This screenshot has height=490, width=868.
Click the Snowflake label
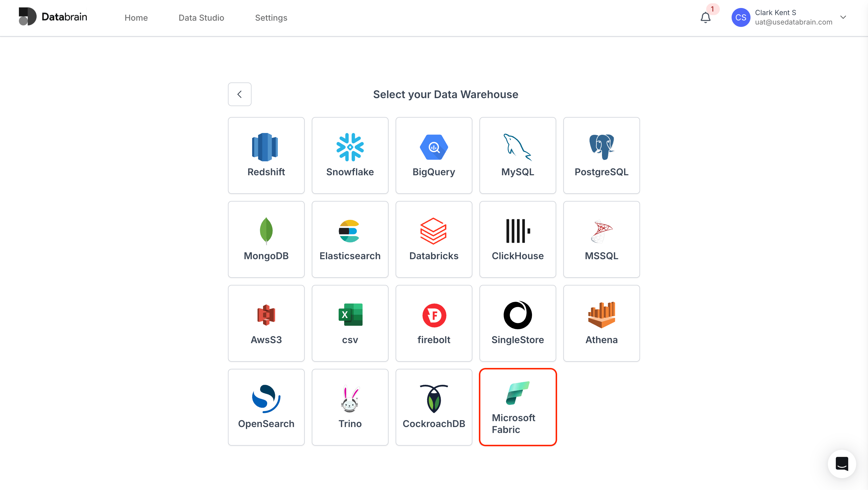[350, 172]
